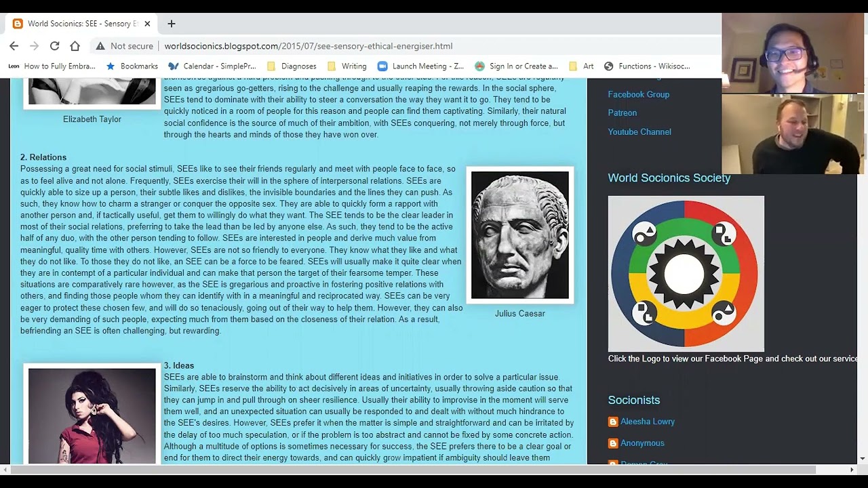
Task: Select the World Socionics SEE browser tab
Action: (x=82, y=24)
